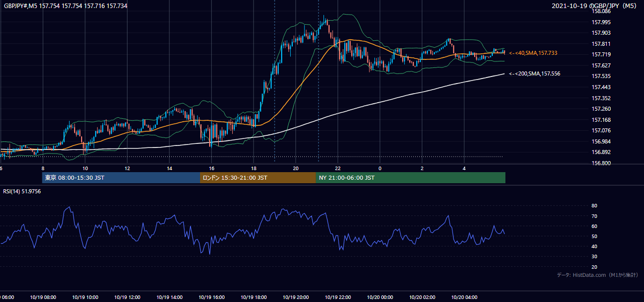Click the 157.076 price axis label
The height and width of the screenshot is (302, 644).
pos(602,130)
